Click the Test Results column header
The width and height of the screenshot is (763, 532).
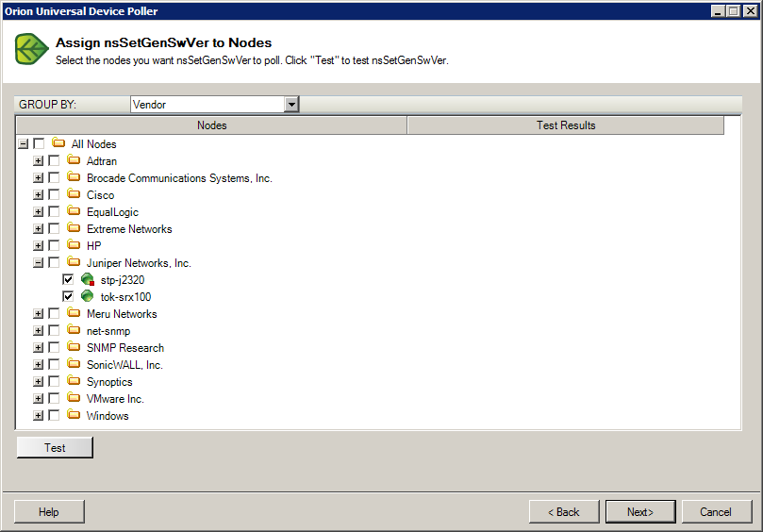pos(566,125)
